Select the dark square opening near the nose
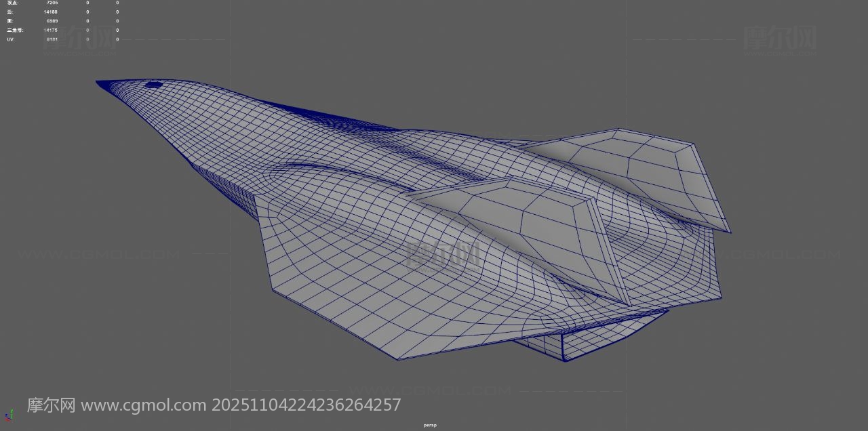The height and width of the screenshot is (431, 868). (154, 85)
